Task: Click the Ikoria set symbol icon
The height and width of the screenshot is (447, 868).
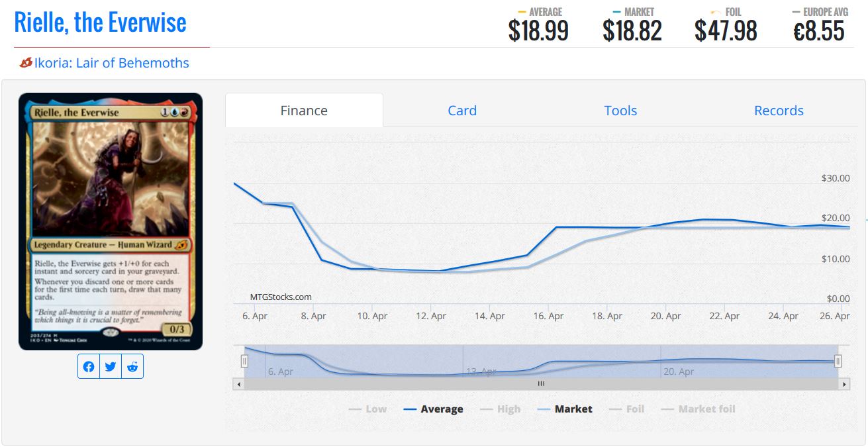Action: [x=26, y=63]
